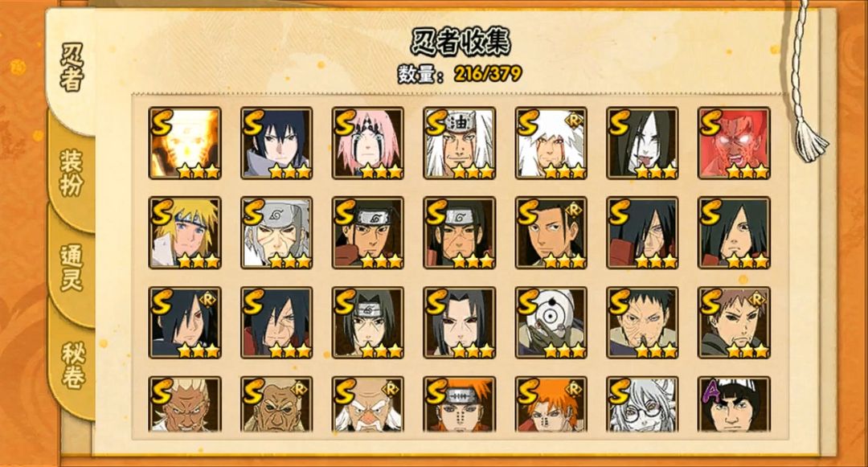Select the 忍者 tab
Viewport: 868px width, 467px height.
[x=71, y=67]
